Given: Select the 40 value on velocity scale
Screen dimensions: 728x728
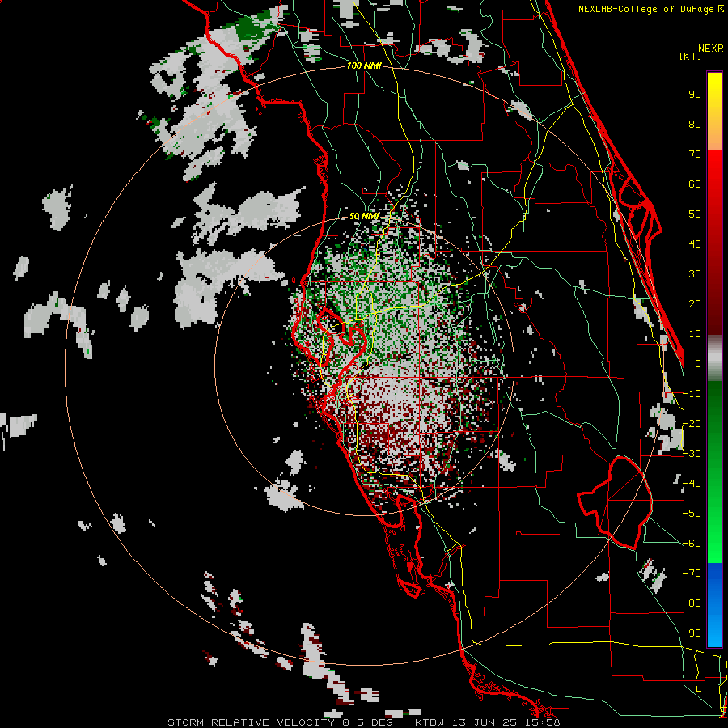Looking at the screenshot, I should tap(695, 243).
